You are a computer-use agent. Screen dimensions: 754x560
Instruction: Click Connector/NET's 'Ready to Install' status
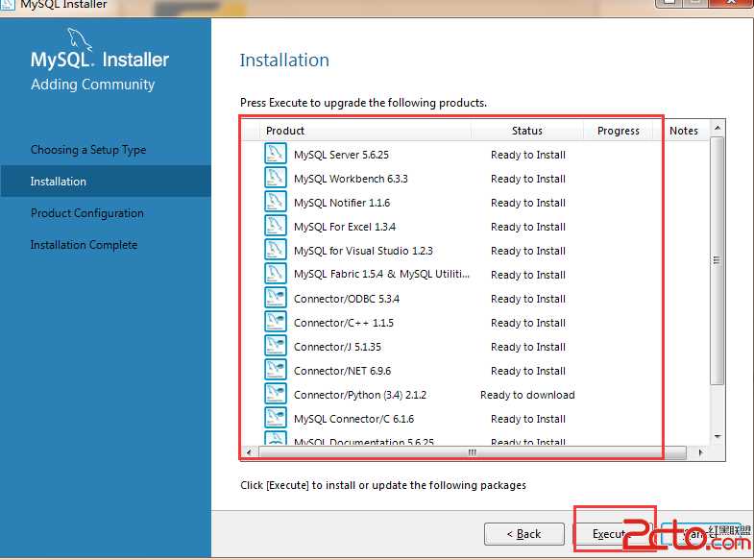coord(528,371)
